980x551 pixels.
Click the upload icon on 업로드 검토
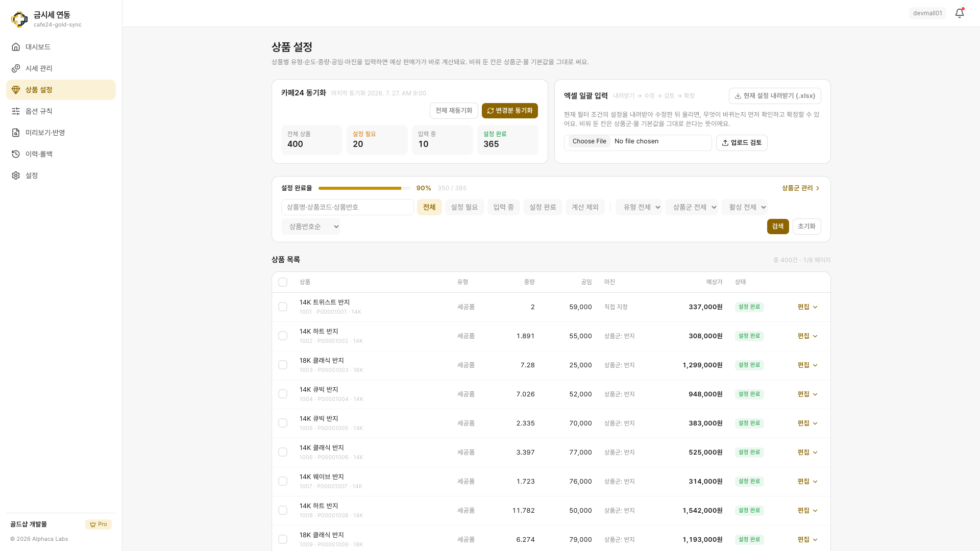click(x=725, y=143)
